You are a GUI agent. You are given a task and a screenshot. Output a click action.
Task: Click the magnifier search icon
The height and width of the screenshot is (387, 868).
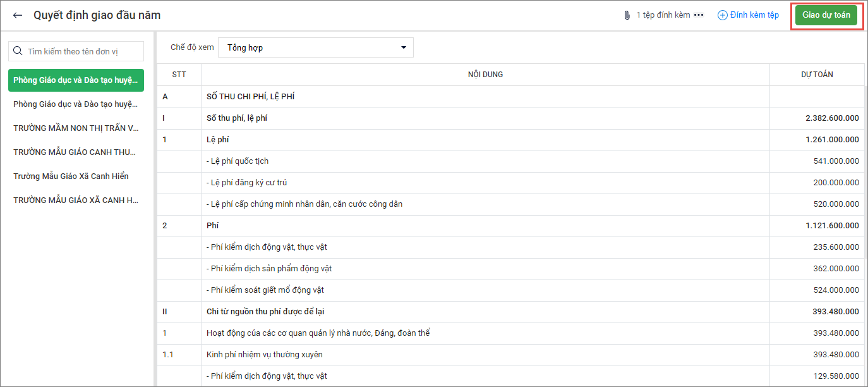click(x=18, y=51)
